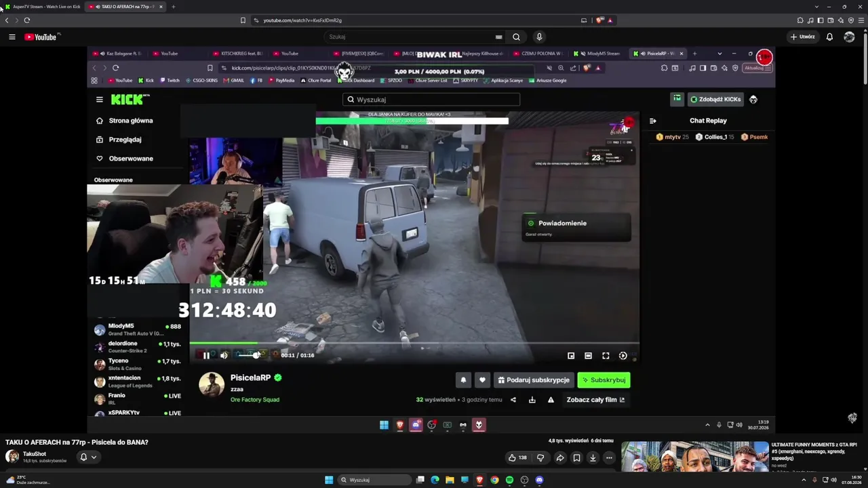Open the outer browser's main menu
Image resolution: width=868 pixels, height=488 pixels.
(x=861, y=20)
